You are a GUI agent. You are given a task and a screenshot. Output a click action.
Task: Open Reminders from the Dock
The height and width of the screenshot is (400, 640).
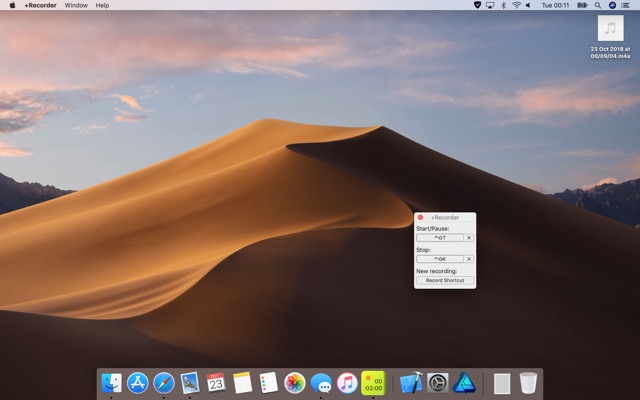coord(268,383)
